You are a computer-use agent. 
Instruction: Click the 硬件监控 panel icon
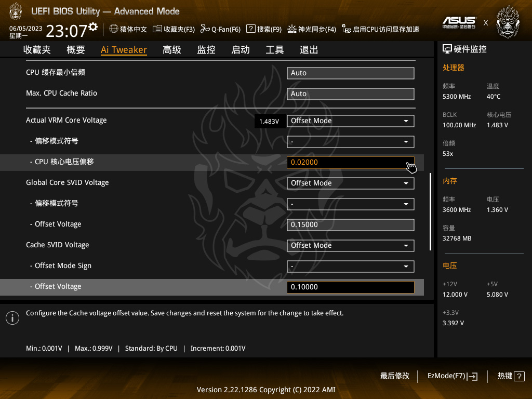click(447, 48)
